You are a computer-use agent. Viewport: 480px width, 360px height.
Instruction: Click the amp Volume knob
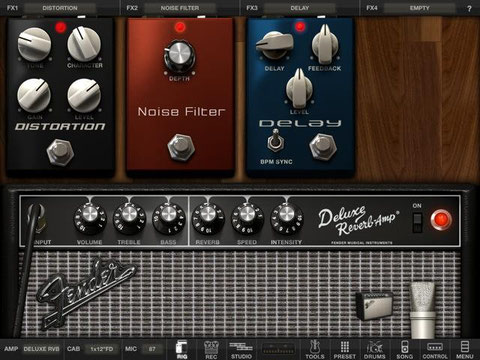[x=89, y=217]
